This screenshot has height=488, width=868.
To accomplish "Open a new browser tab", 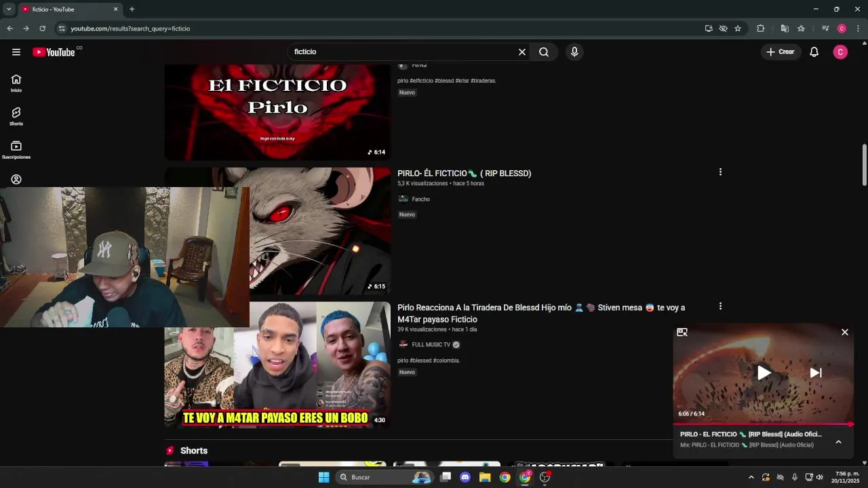I will point(132,9).
